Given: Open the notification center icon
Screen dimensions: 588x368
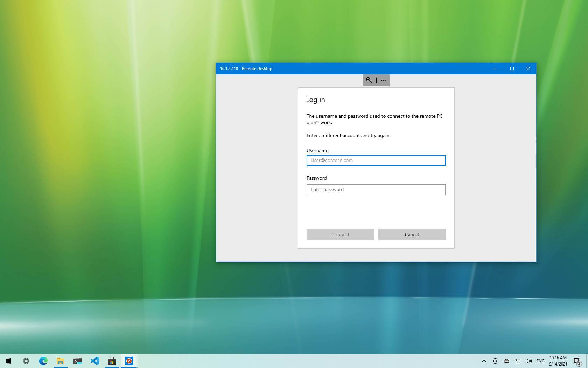Looking at the screenshot, I should (577, 361).
